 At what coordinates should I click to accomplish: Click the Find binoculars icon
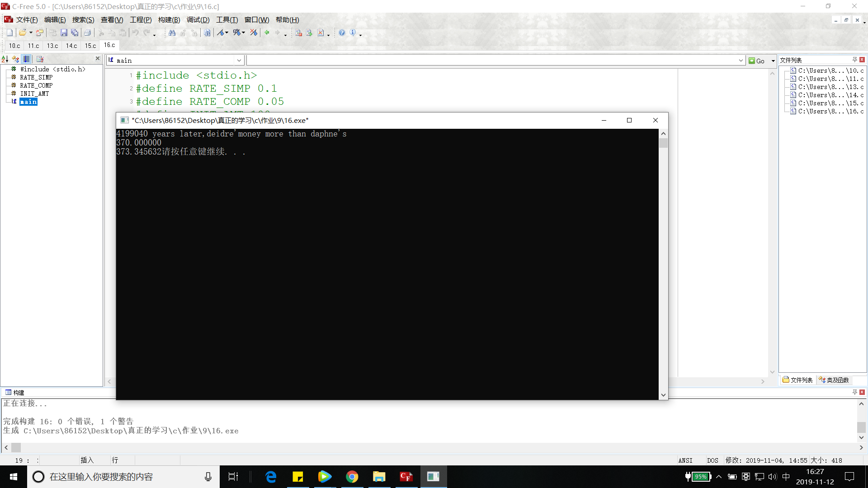pos(172,33)
